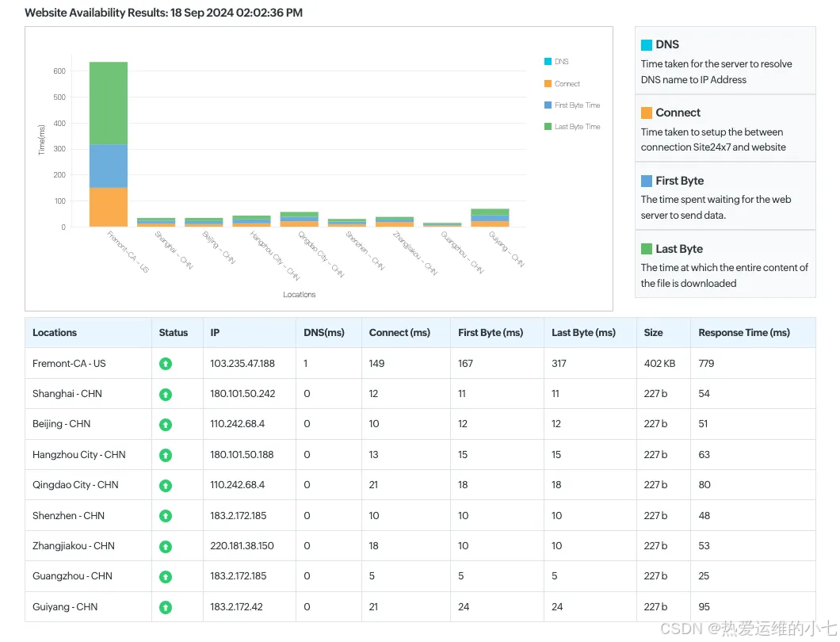Click IP address 180.101.50.242

242,393
